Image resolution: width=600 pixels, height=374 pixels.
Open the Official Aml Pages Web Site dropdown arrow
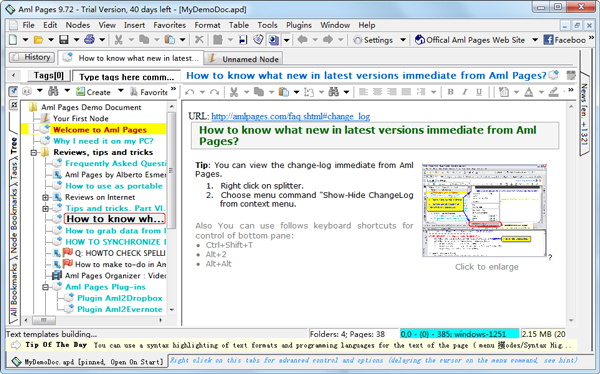pyautogui.click(x=535, y=39)
